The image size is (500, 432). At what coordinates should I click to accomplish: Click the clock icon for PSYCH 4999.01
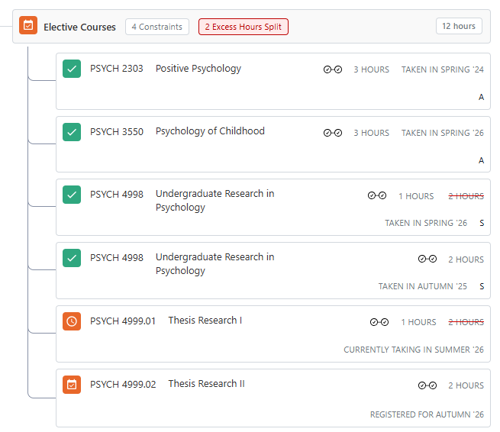pos(72,321)
